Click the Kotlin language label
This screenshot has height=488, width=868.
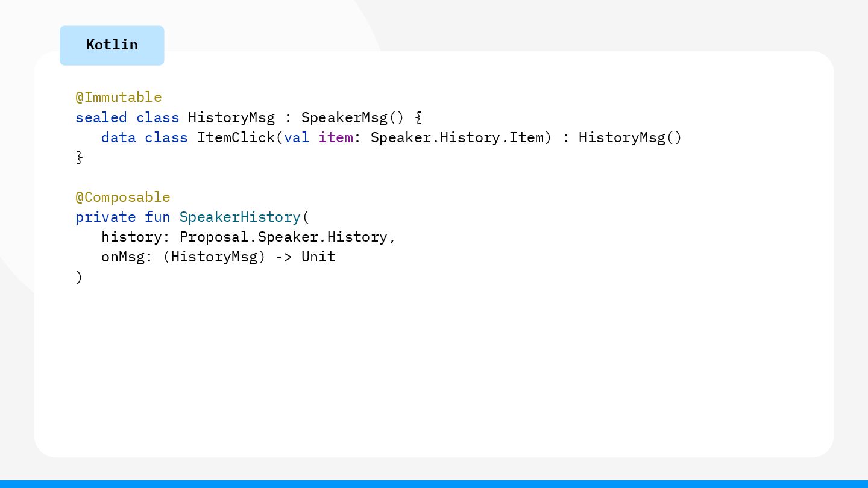(x=112, y=45)
